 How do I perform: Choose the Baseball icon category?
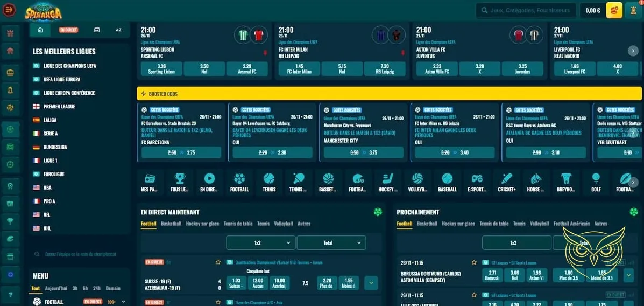pos(447,183)
